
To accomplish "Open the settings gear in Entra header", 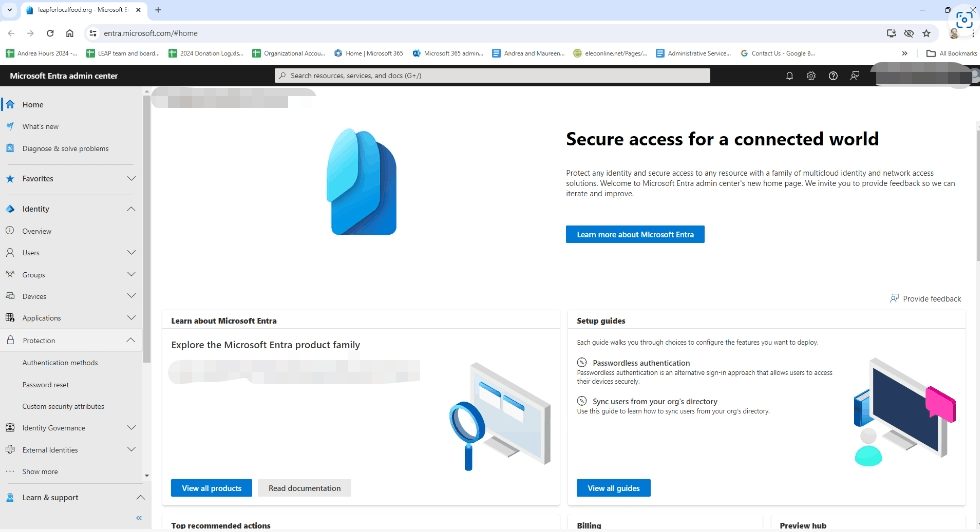I will pos(811,76).
